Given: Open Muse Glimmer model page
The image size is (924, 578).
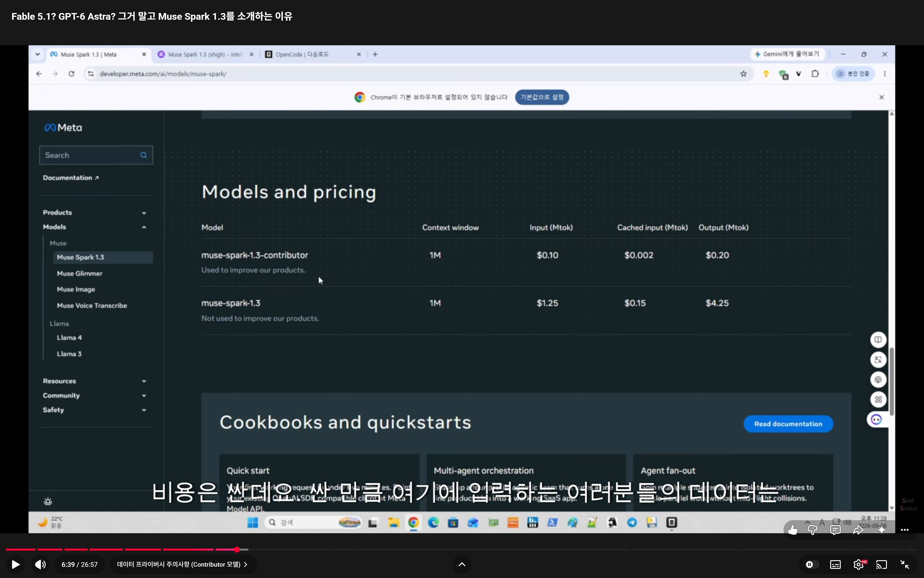Looking at the screenshot, I should coord(80,273).
